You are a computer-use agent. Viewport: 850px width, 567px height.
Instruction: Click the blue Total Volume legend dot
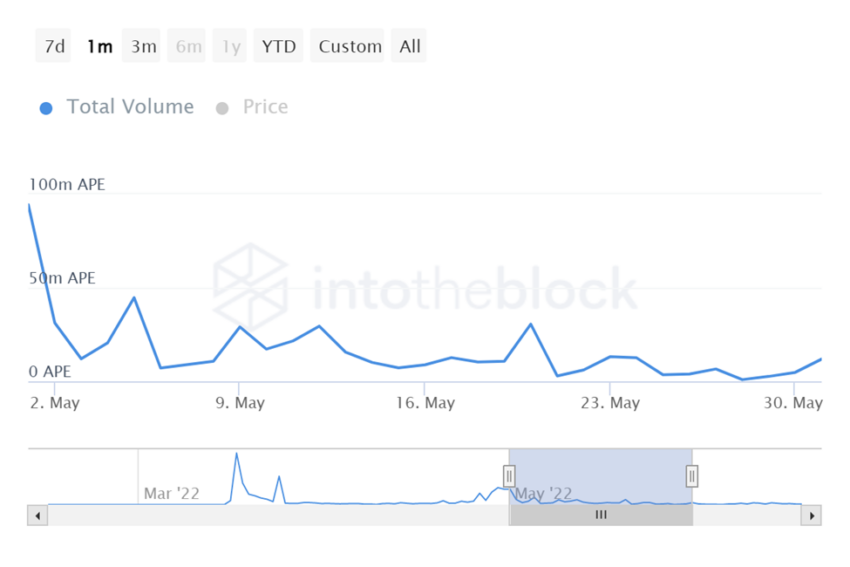click(x=46, y=108)
